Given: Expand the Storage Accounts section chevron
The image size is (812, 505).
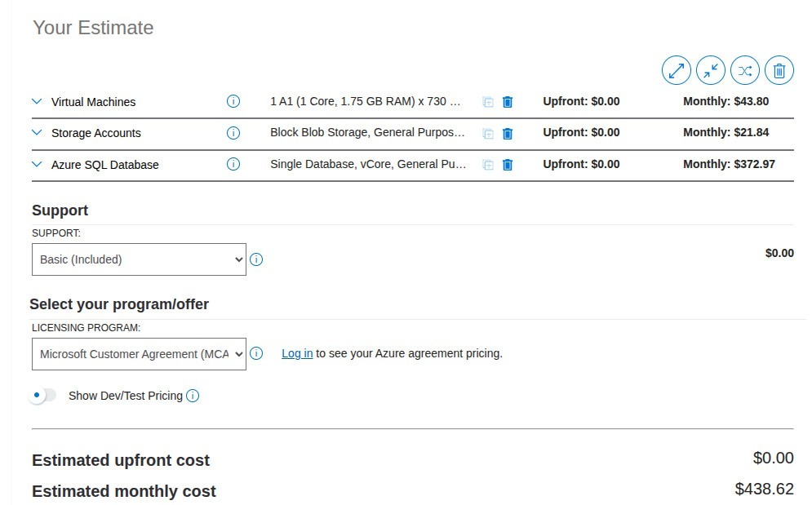Looking at the screenshot, I should [x=37, y=133].
